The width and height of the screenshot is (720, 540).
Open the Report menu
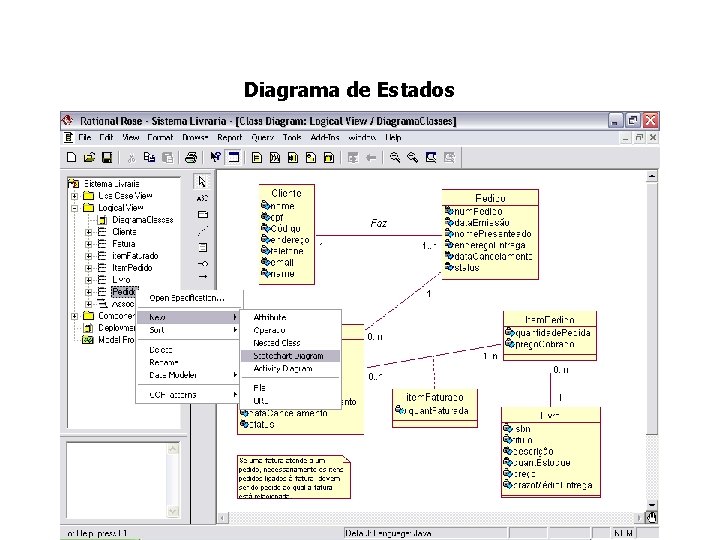pos(230,137)
